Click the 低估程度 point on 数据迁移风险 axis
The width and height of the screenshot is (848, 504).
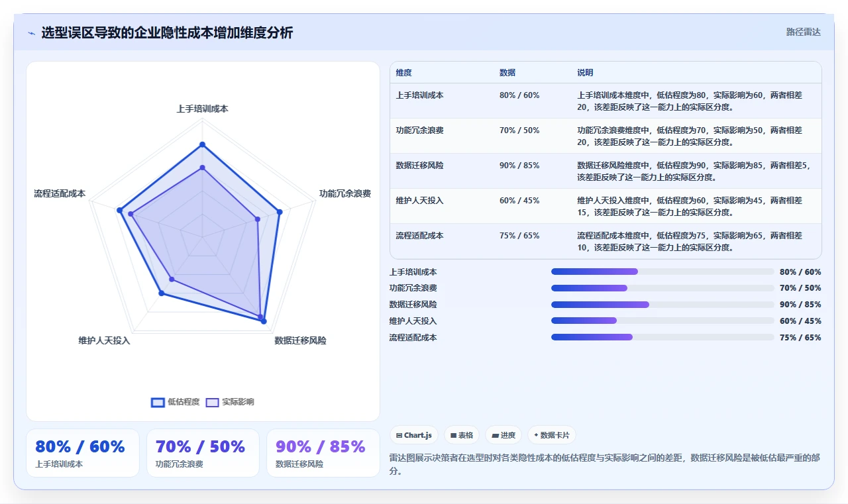pos(263,321)
